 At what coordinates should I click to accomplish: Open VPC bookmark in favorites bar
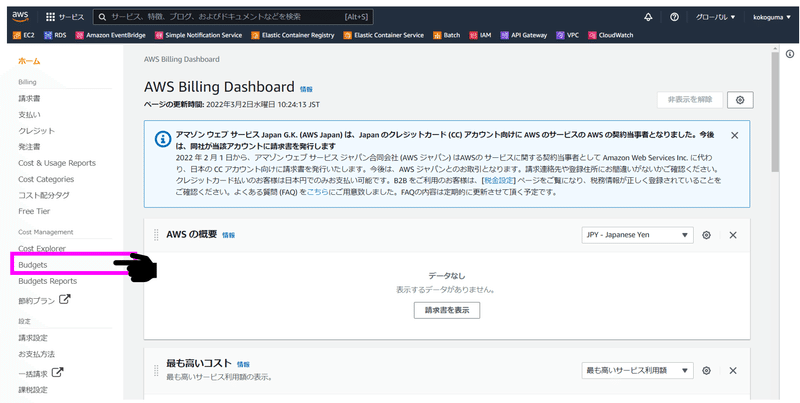(567, 35)
